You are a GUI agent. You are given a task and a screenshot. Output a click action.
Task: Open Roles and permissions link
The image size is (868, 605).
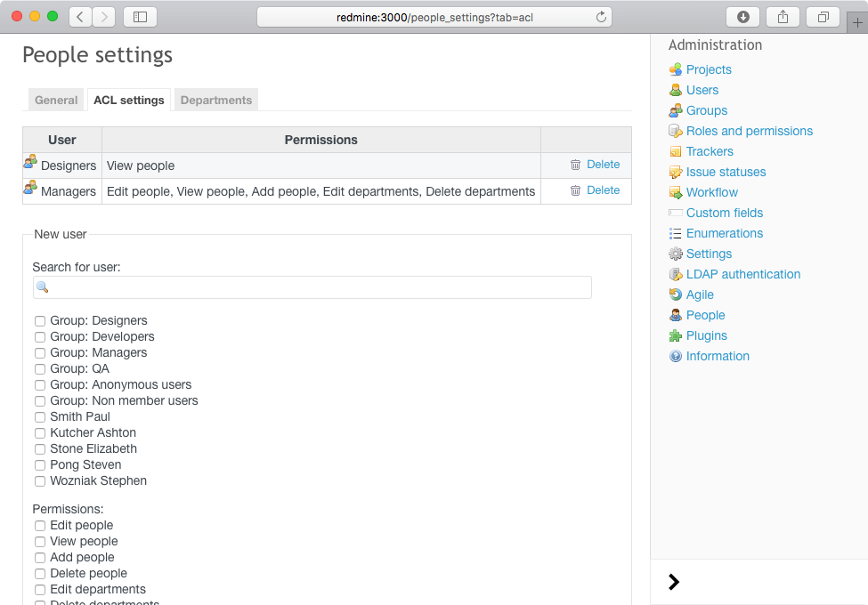tap(749, 131)
